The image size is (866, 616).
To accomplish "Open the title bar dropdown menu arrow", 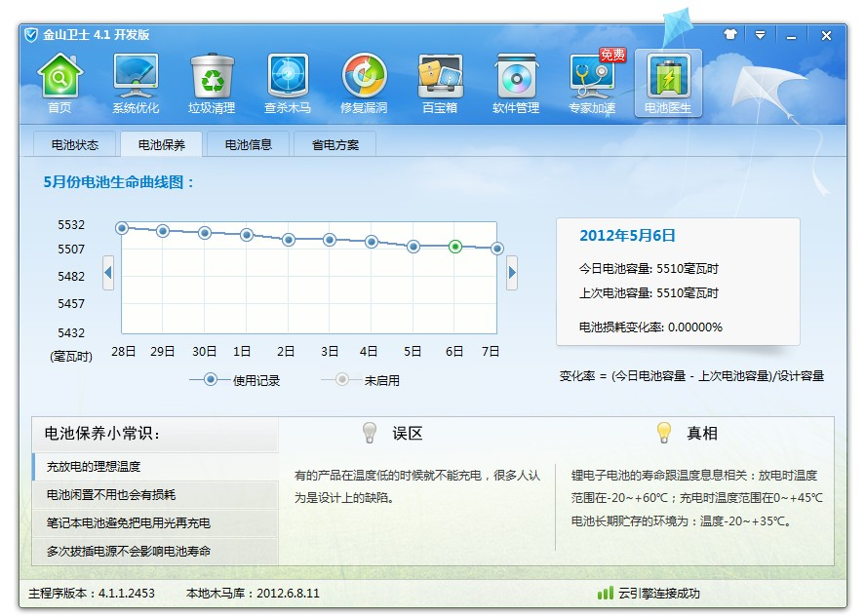I will tap(761, 35).
